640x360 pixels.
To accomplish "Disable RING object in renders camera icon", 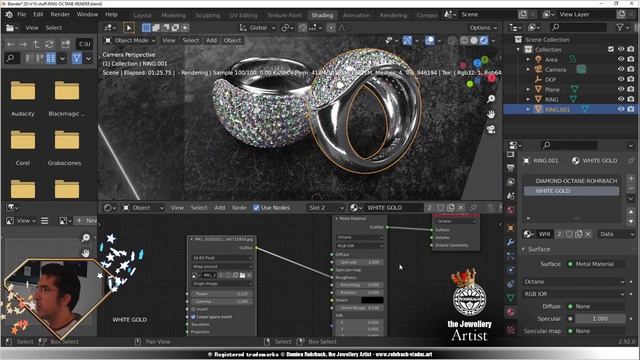I will [631, 99].
